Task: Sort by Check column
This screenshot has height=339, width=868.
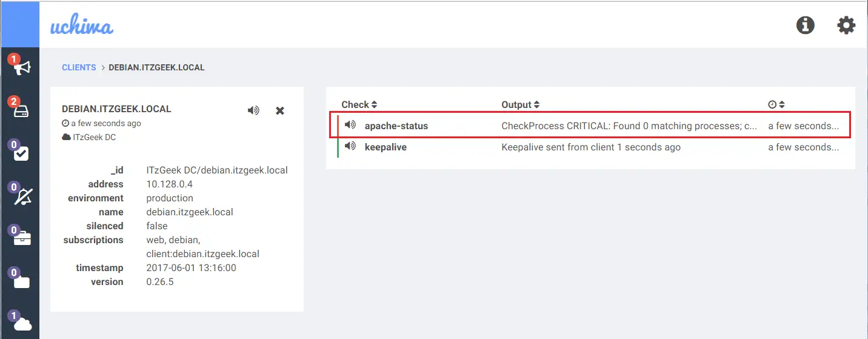Action: [359, 104]
